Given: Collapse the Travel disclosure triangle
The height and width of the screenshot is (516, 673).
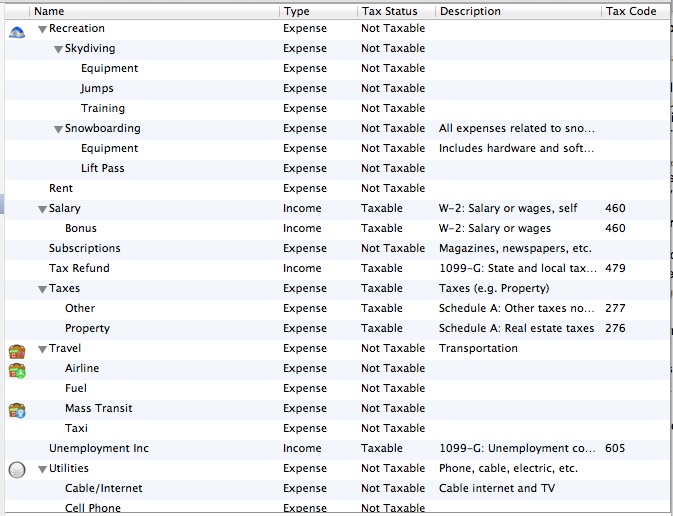Looking at the screenshot, I should [42, 349].
